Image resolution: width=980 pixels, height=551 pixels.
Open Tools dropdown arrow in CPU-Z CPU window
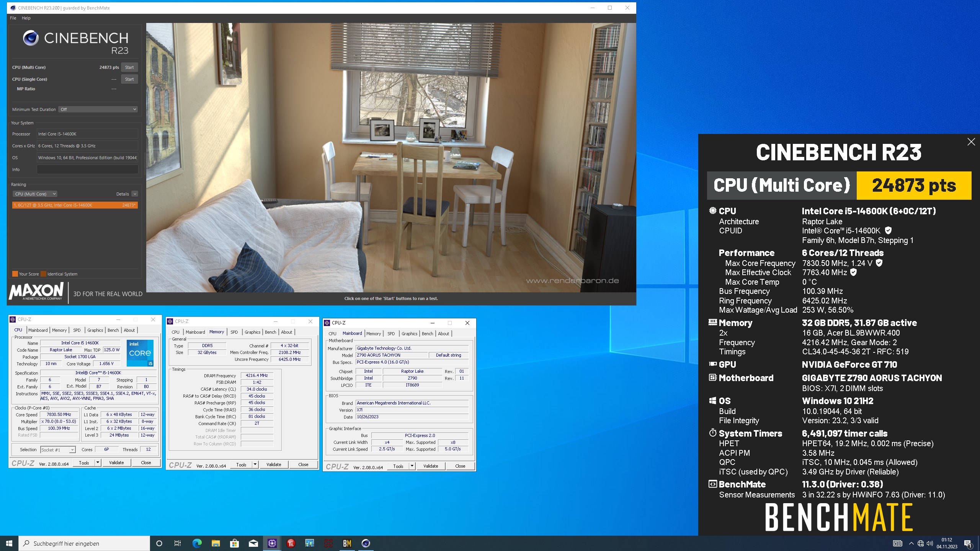tap(98, 463)
